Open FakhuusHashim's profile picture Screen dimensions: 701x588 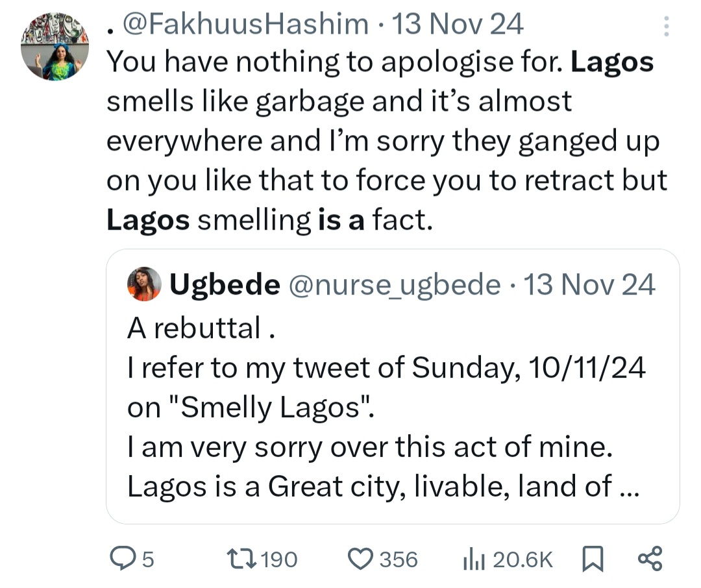(55, 47)
